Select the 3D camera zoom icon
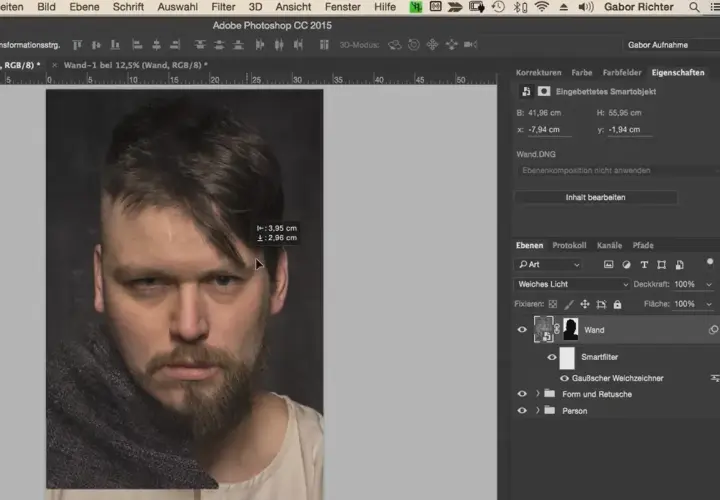 470,45
